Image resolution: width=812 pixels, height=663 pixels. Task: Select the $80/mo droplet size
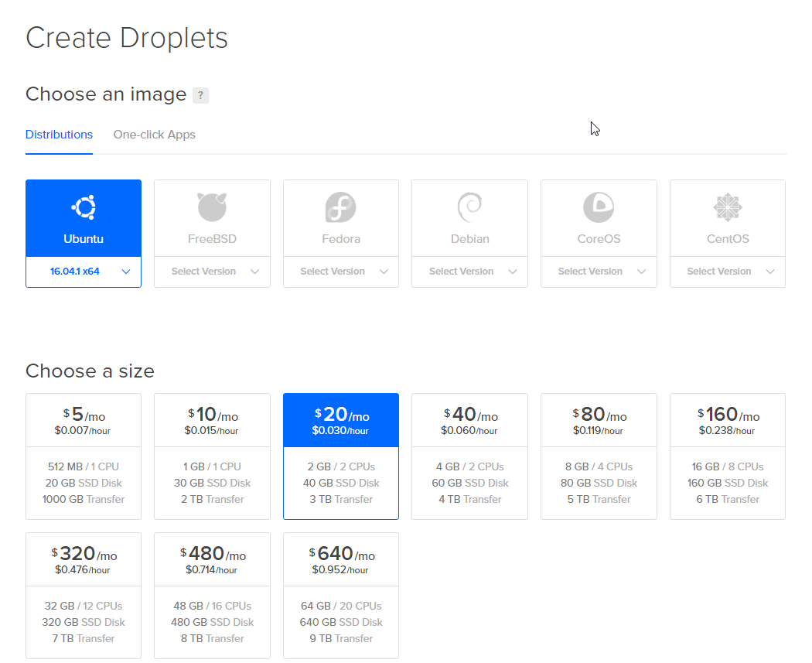pos(599,456)
